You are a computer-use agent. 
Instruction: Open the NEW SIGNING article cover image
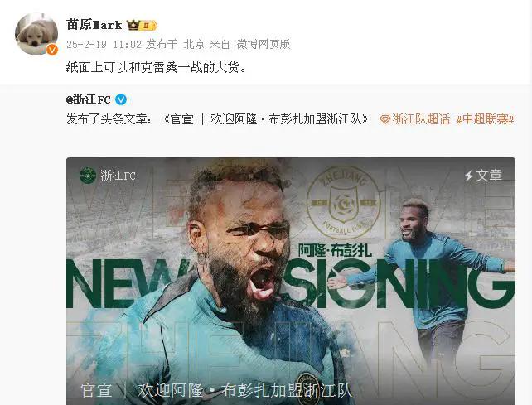[x=291, y=282]
